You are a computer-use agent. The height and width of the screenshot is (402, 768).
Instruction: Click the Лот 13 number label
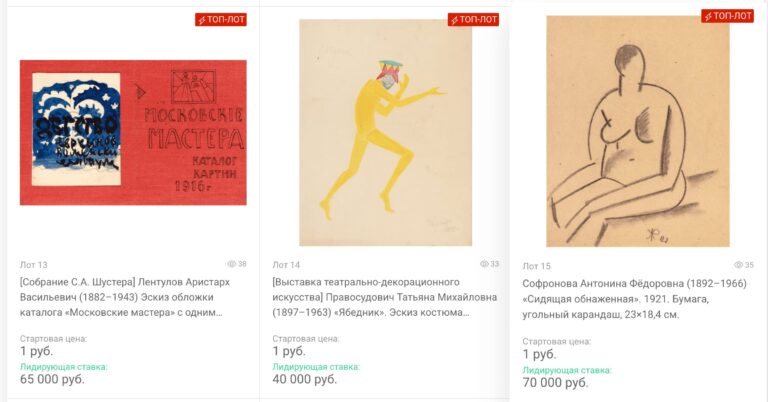pos(34,265)
